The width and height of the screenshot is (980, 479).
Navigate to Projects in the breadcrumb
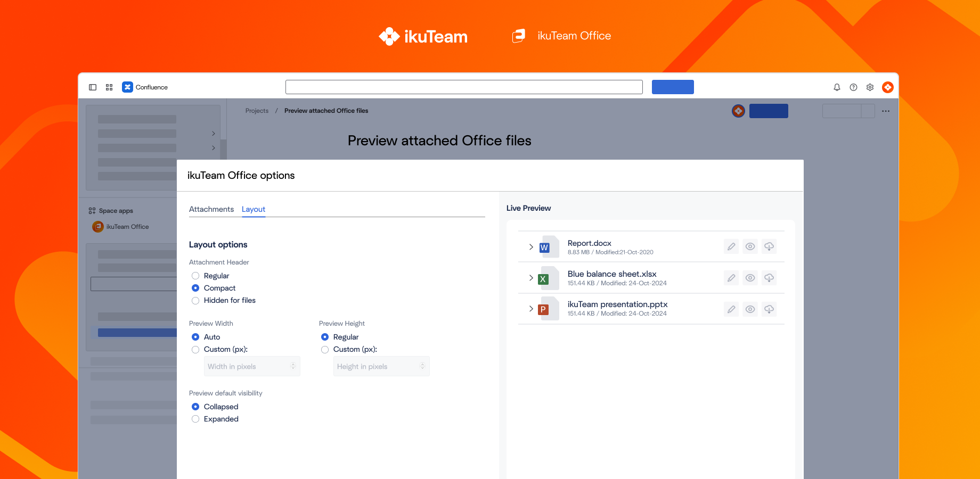click(x=257, y=111)
